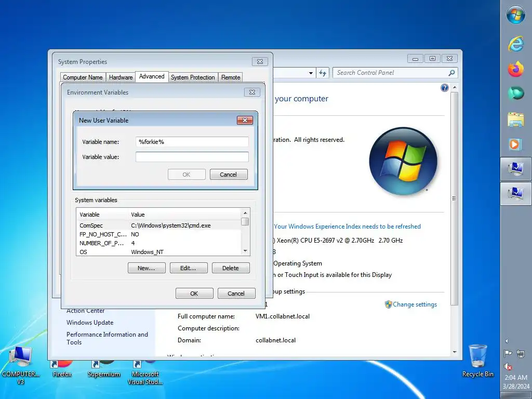Open the teal browser taskbar icon
This screenshot has height=399, width=532.
click(516, 93)
